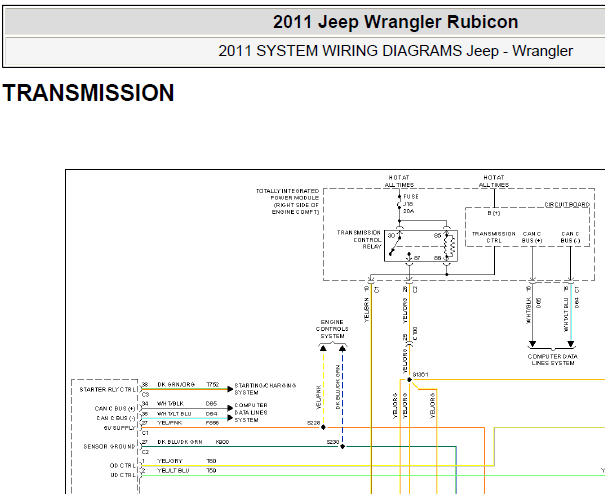Click arrowhead atop the yellow dashed wire

[x=323, y=349]
